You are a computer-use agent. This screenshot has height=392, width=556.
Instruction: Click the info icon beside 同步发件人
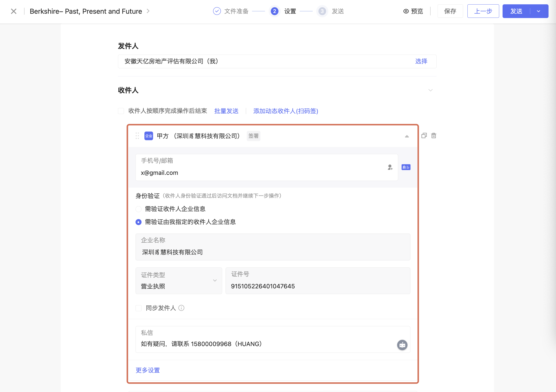click(x=181, y=308)
